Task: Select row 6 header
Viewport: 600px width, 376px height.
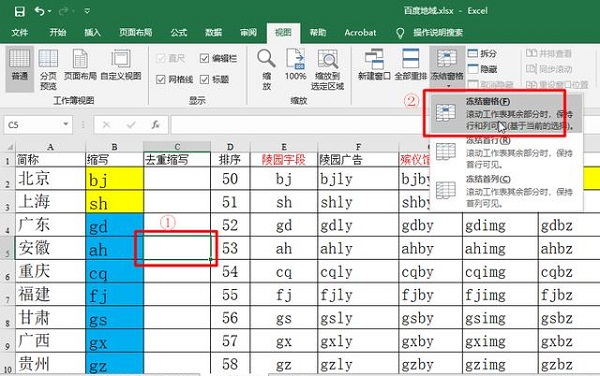Action: coord(7,272)
